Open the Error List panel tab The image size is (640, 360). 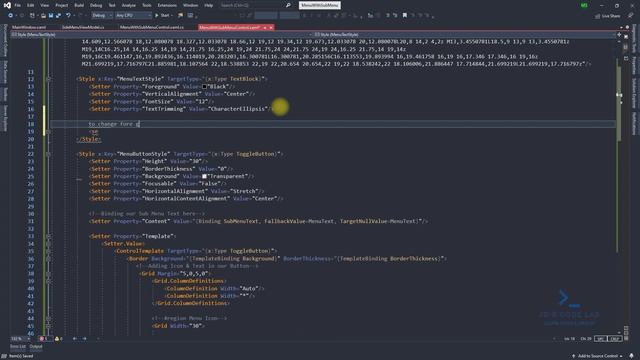18,347
